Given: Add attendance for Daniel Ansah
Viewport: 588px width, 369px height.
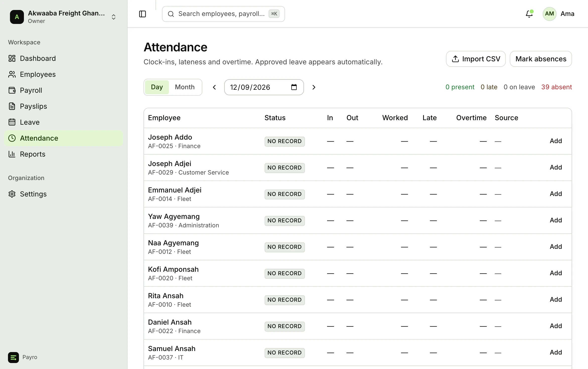Looking at the screenshot, I should 556,326.
